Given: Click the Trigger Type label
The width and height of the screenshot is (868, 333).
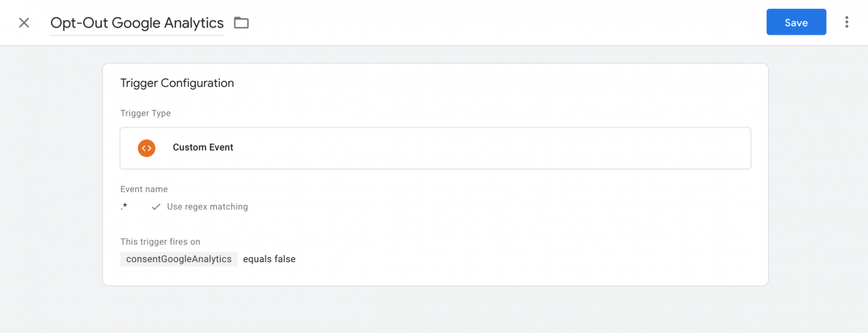Looking at the screenshot, I should pos(145,114).
